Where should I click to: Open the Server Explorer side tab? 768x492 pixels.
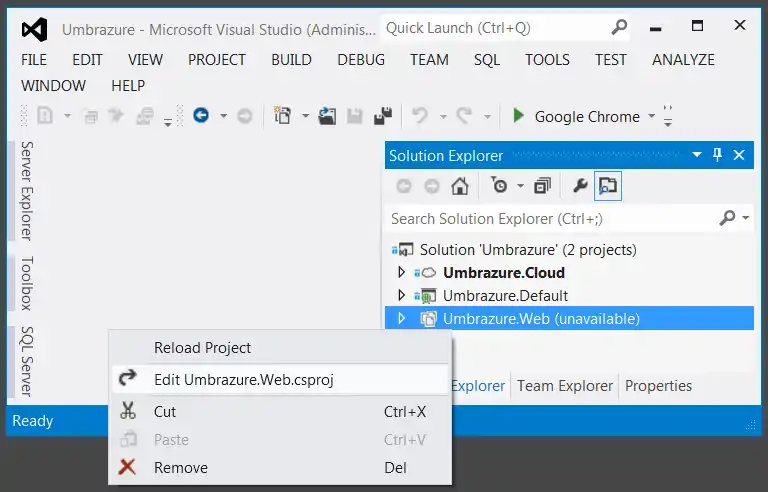pos(26,191)
